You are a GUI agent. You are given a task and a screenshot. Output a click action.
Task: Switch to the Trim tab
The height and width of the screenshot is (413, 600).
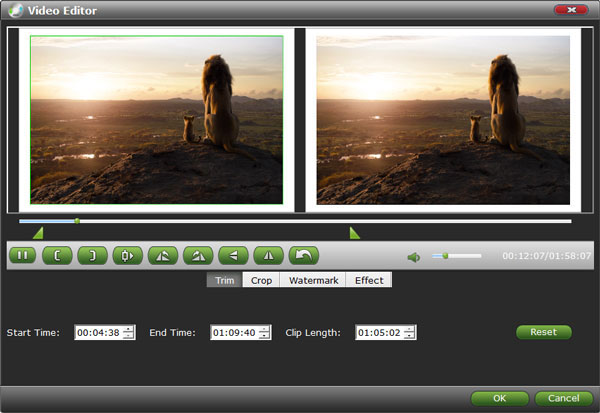coord(225,280)
